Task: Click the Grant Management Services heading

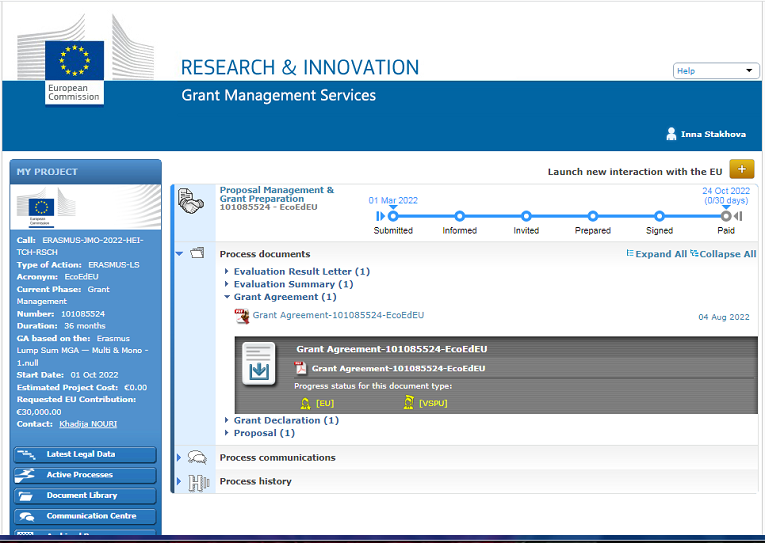Action: 279,95
